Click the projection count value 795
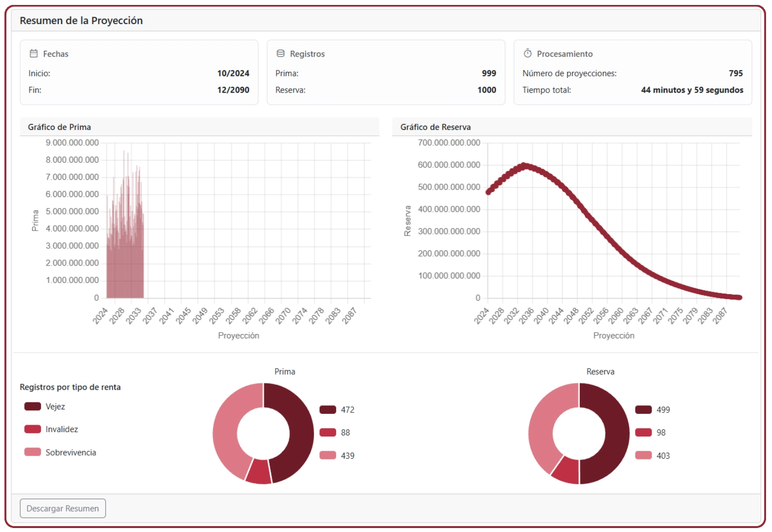772x532 pixels. pyautogui.click(x=736, y=73)
